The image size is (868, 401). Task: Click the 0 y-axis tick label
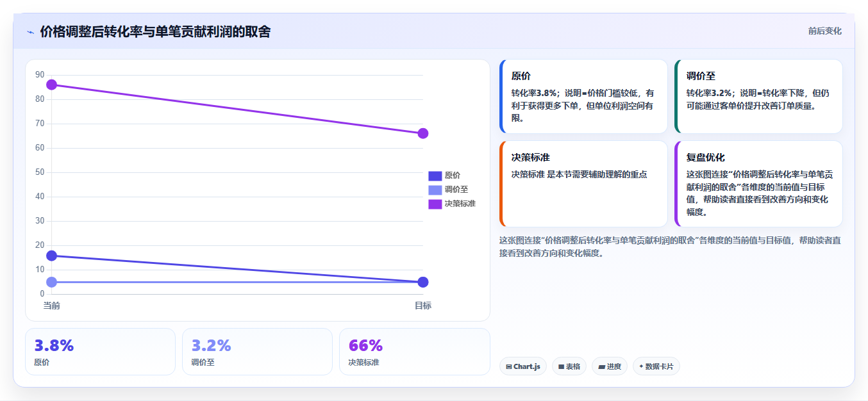pos(42,294)
